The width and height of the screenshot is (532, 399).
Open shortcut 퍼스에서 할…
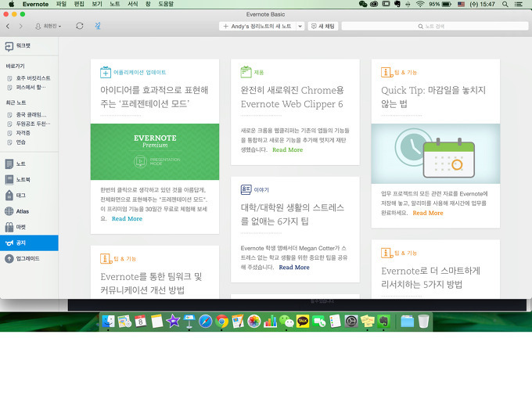tap(27, 88)
